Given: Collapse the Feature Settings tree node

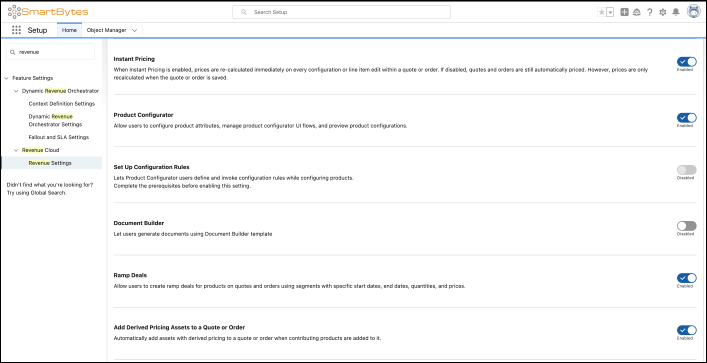Looking at the screenshot, I should 6,78.
